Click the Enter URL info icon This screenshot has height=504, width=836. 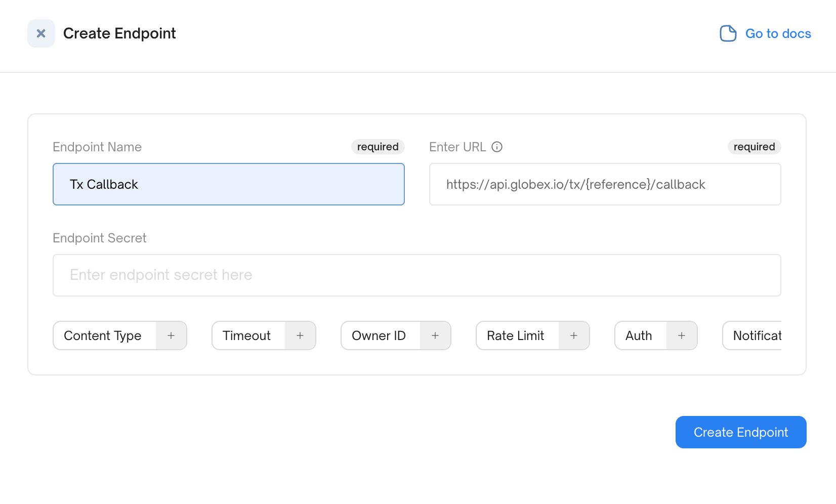[497, 147]
